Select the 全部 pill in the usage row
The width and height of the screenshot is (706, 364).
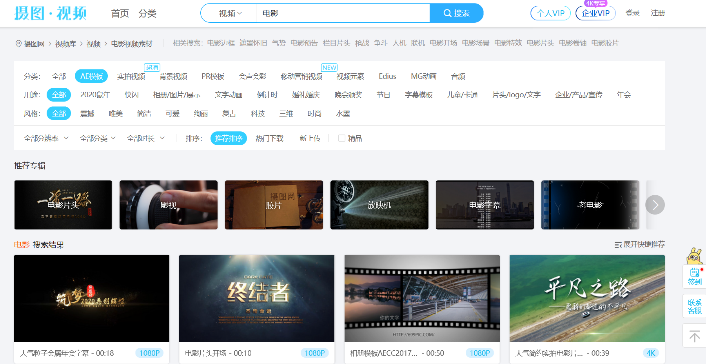click(59, 95)
